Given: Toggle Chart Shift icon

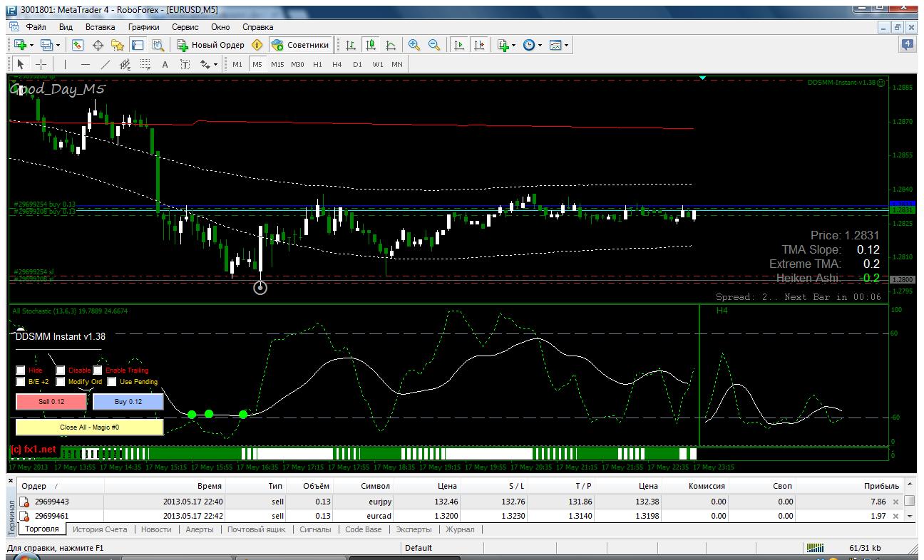Looking at the screenshot, I should [x=479, y=45].
